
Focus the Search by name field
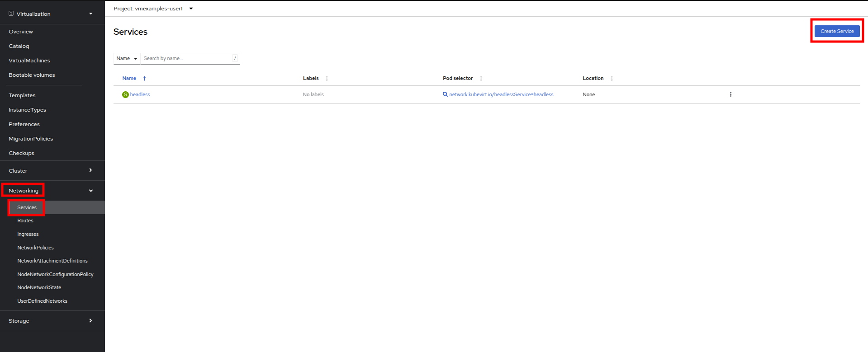click(x=186, y=59)
